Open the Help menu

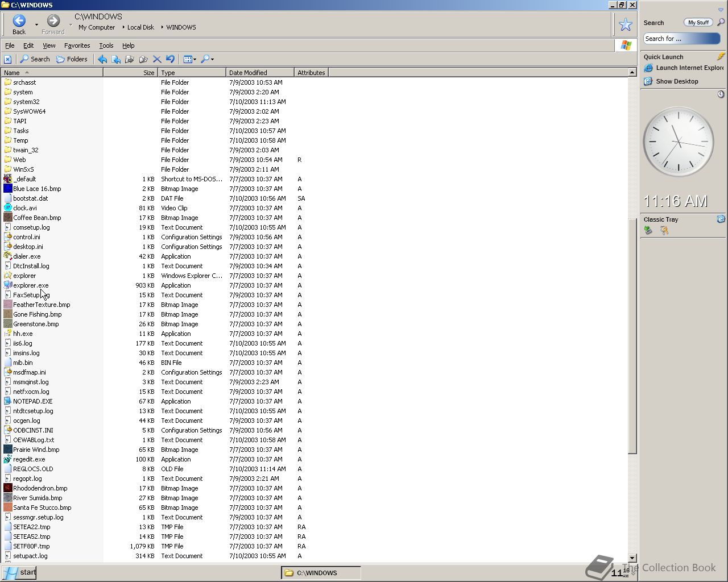[129, 45]
